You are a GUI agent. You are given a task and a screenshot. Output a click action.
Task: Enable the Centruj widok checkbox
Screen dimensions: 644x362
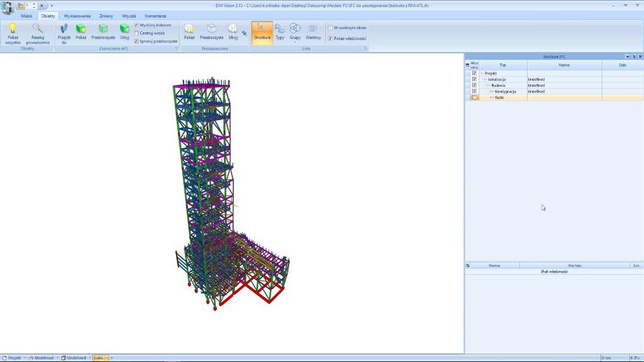click(x=136, y=33)
